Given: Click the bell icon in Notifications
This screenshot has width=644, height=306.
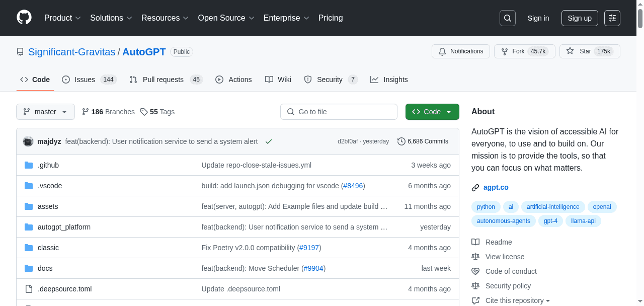Looking at the screenshot, I should 442,51.
